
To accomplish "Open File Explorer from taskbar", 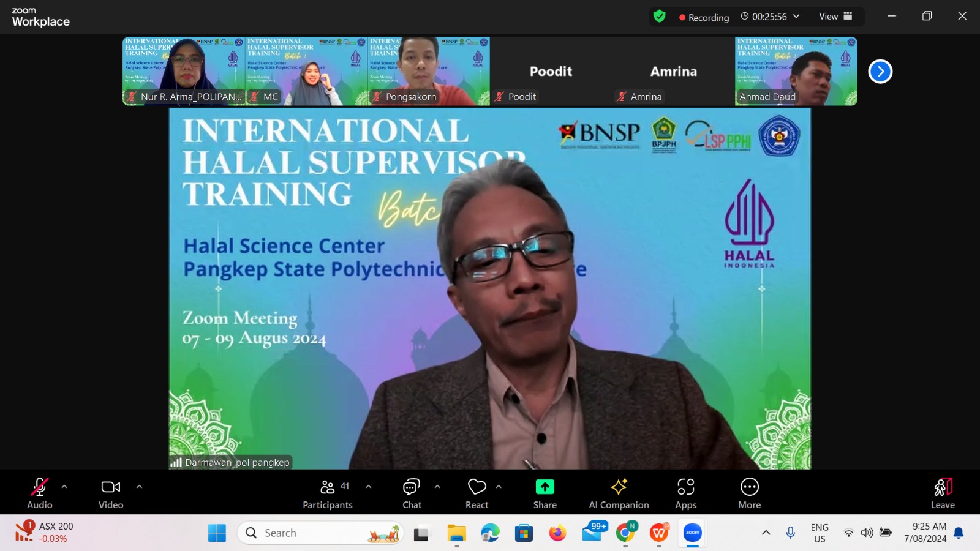I will click(456, 534).
